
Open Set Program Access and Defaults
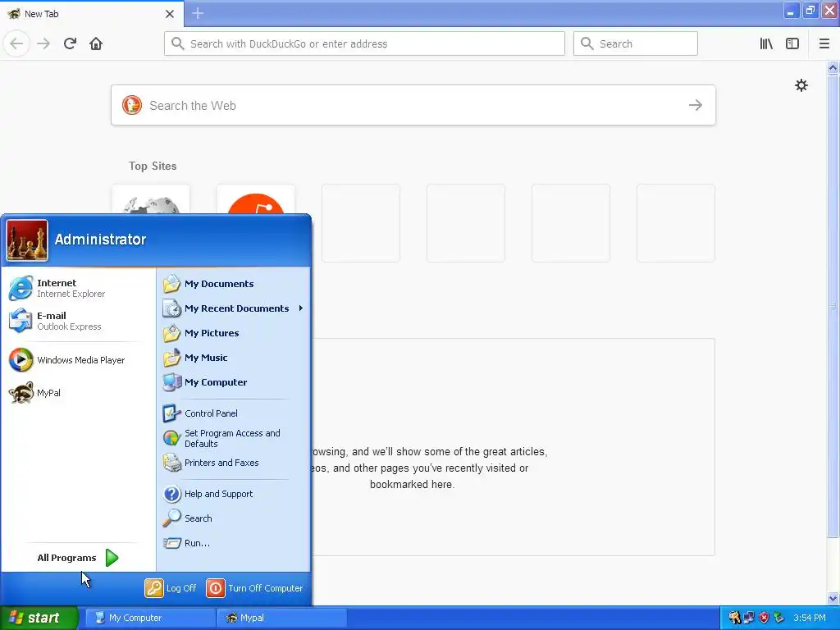click(233, 438)
